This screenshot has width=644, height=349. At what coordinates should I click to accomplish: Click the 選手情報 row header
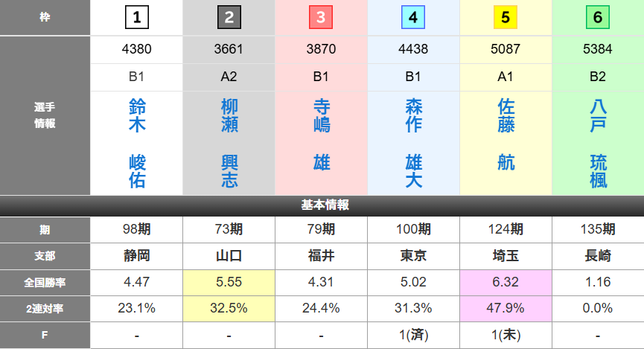click(45, 116)
